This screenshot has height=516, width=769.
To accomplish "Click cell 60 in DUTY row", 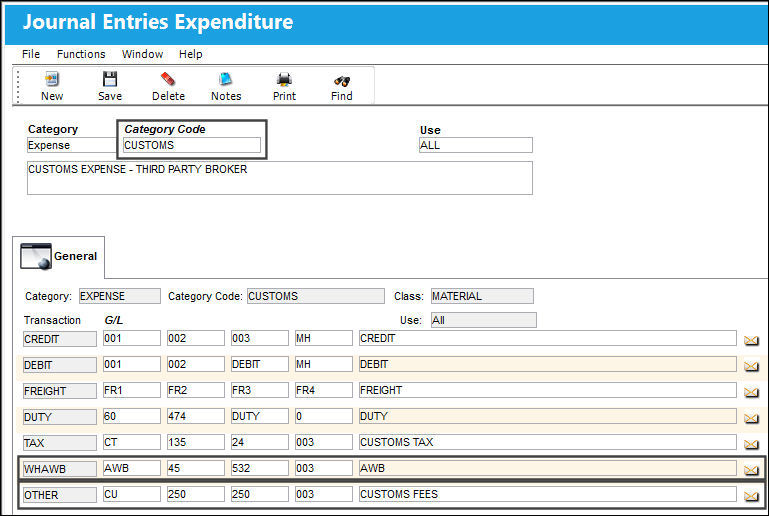I will click(x=131, y=416).
